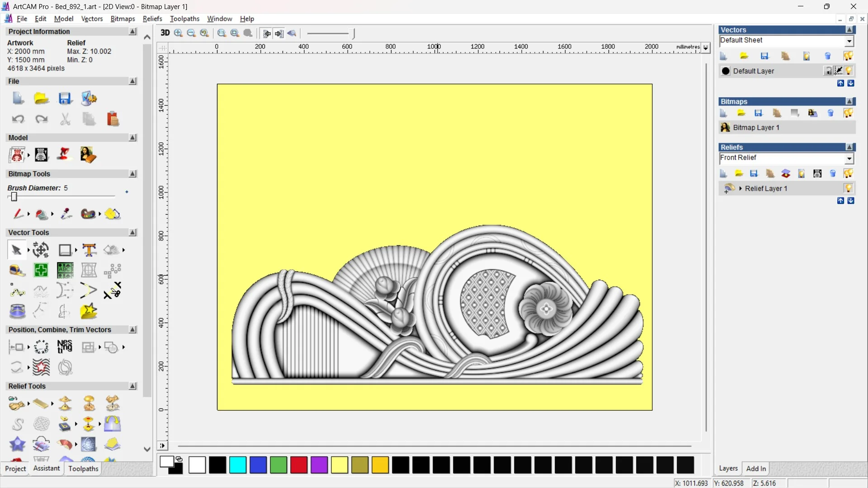
Task: Open the Default Sheet dropdown
Action: (849, 41)
